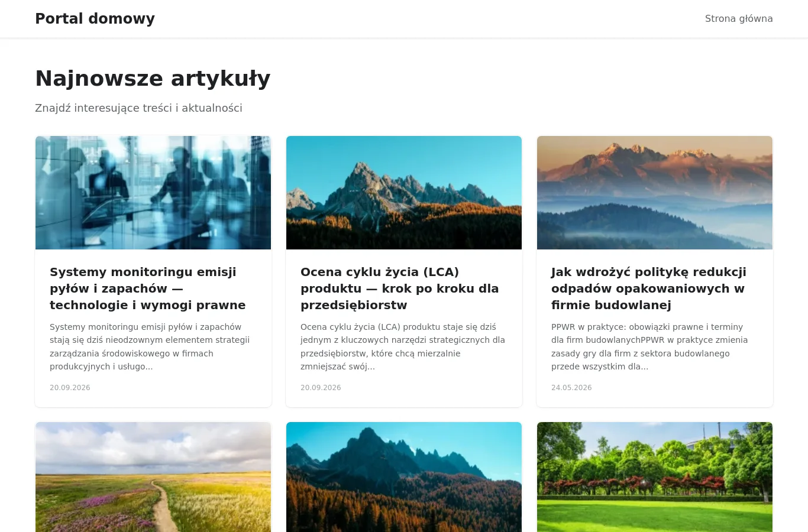Image resolution: width=808 pixels, height=532 pixels.
Task: Click subtitle 'Znajdź interesujące treści i aktualności'
Action: coord(138,108)
